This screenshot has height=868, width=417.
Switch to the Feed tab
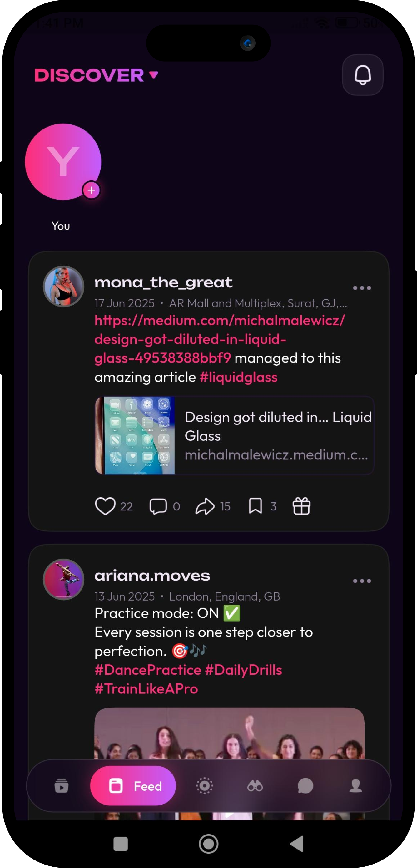(133, 785)
